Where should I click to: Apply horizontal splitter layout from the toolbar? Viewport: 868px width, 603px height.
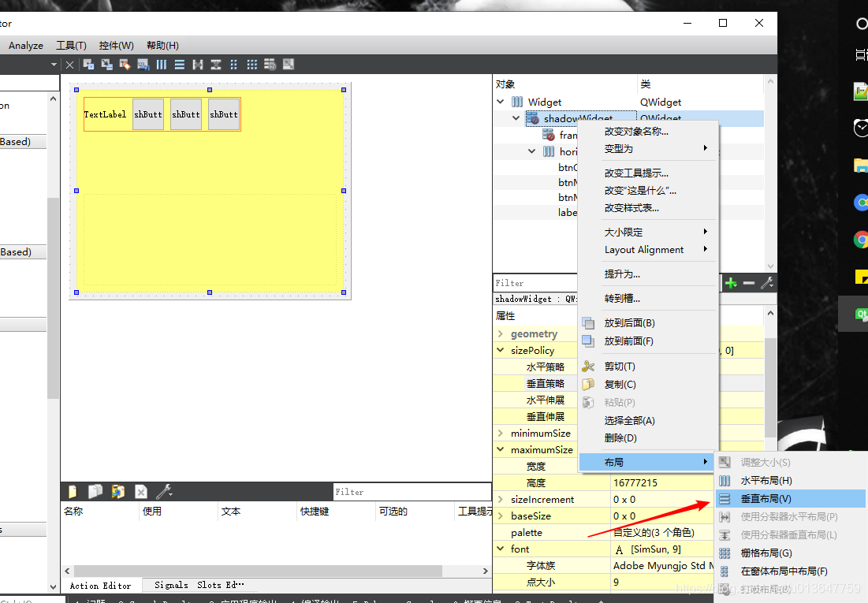click(198, 65)
